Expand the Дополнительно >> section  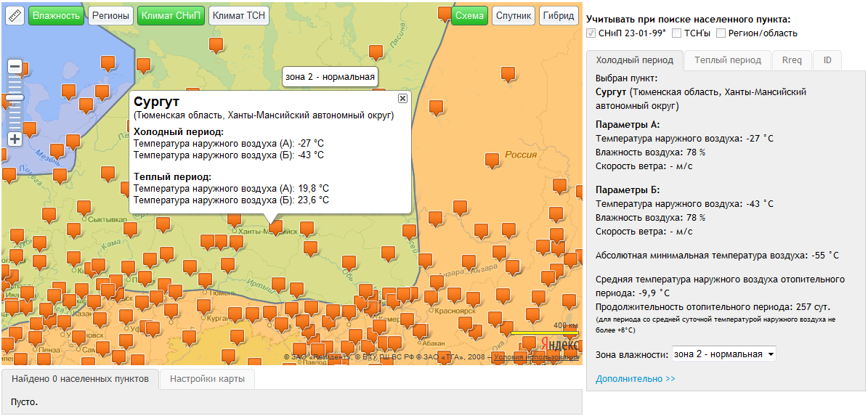[x=635, y=379]
